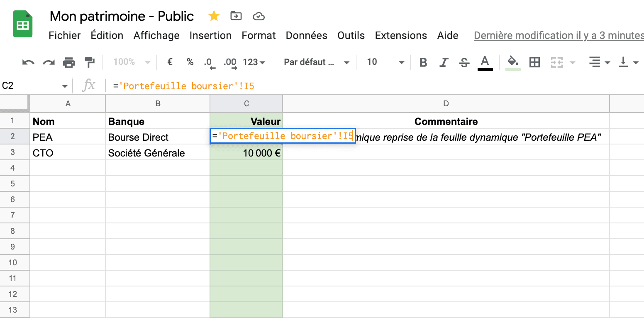The width and height of the screenshot is (644, 318).
Task: Decrease decimal places
Action: (x=210, y=63)
